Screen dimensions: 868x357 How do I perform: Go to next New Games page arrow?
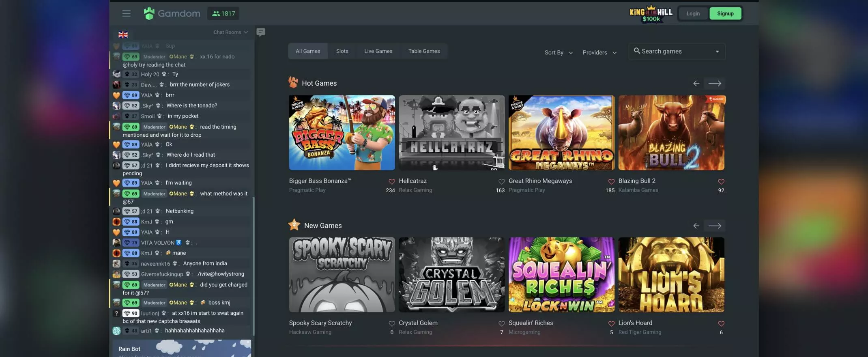(x=715, y=226)
